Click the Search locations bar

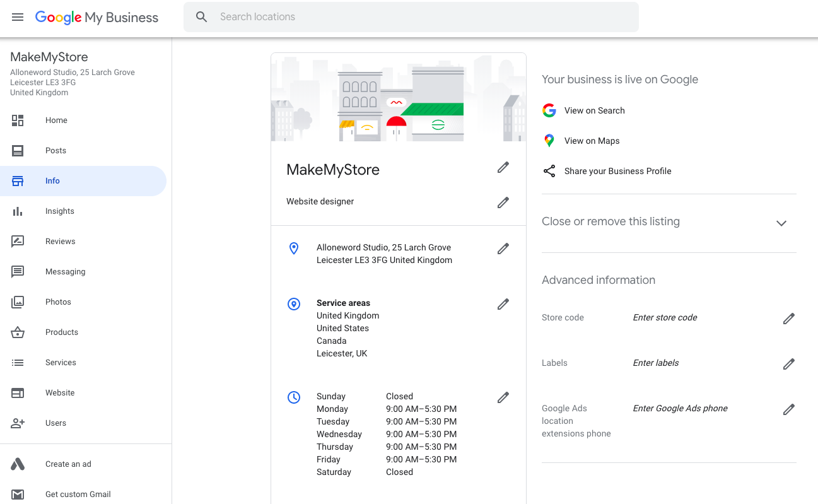[411, 16]
